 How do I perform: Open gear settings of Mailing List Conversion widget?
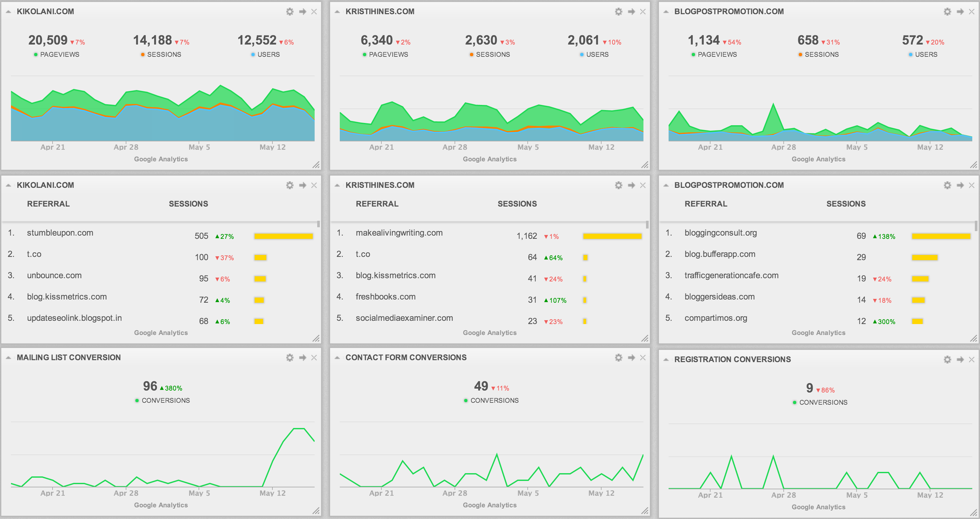click(289, 358)
